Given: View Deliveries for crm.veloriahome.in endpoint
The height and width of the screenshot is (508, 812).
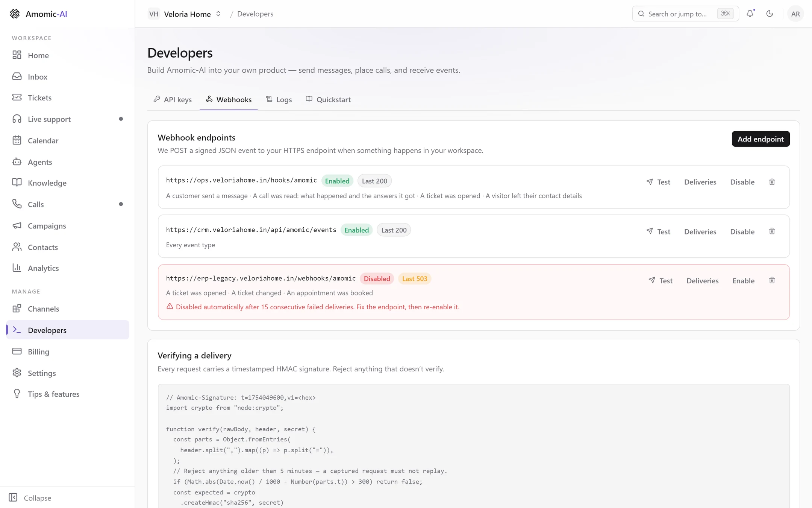Looking at the screenshot, I should click(x=700, y=231).
